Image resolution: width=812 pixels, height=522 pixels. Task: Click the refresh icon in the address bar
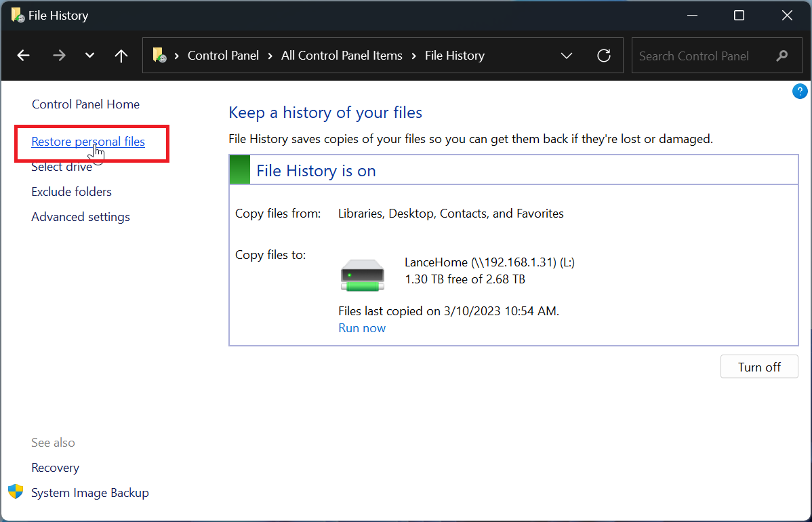click(x=603, y=56)
